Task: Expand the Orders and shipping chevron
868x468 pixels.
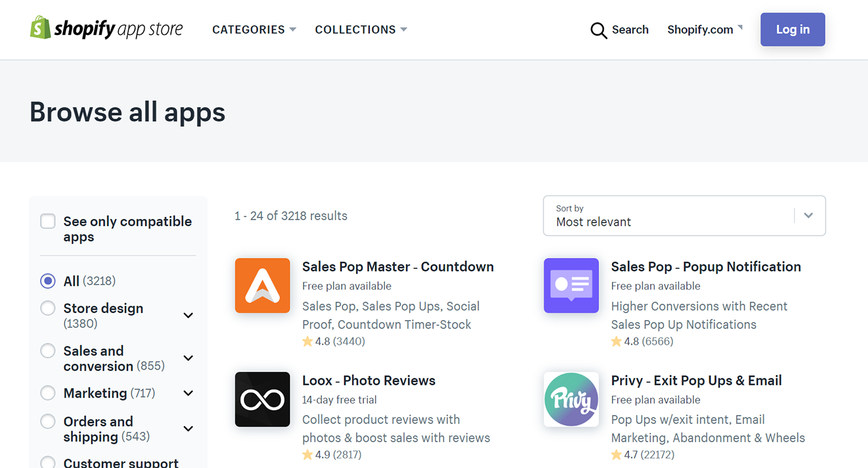Action: point(188,429)
